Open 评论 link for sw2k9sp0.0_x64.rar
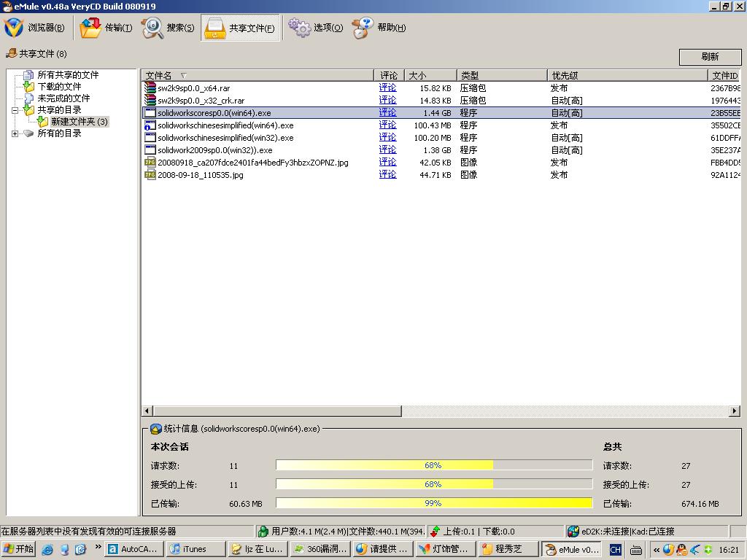747x560 pixels. click(387, 87)
